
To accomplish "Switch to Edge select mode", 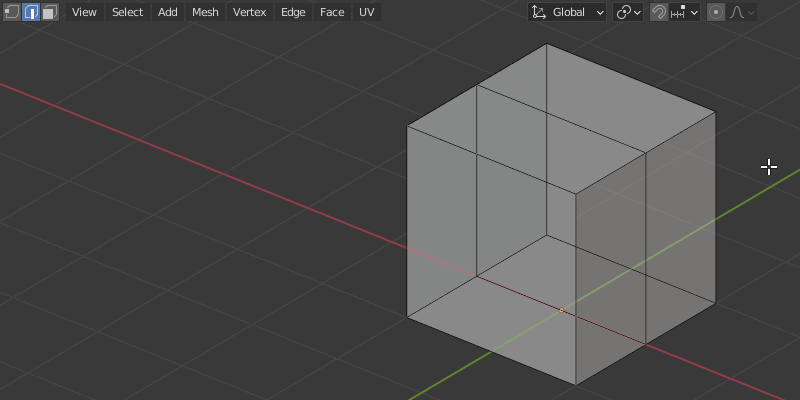I will [31, 12].
